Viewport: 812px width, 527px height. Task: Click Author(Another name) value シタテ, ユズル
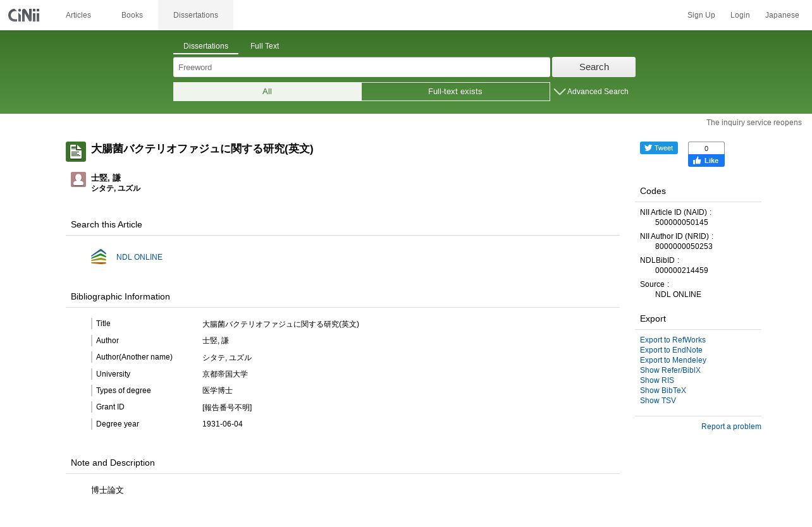coord(227,358)
